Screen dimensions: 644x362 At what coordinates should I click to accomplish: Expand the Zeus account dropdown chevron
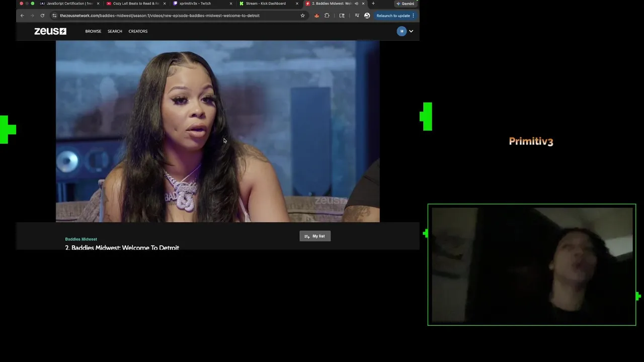click(x=411, y=31)
